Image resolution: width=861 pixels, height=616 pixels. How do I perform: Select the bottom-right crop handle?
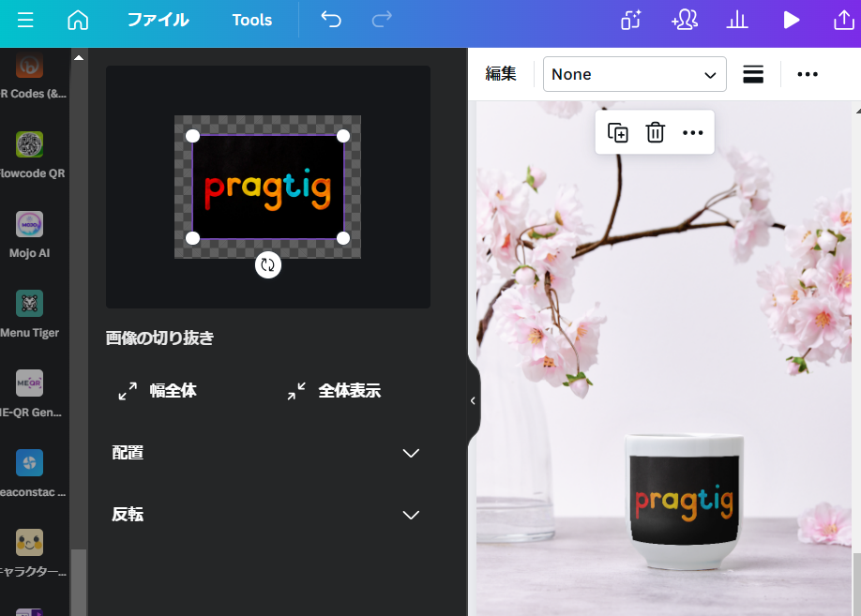(x=343, y=238)
